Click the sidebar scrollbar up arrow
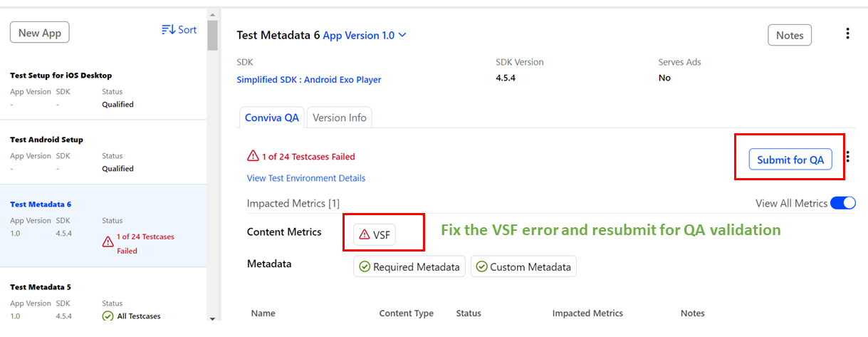Screen dimensions: 868x337 click(x=212, y=14)
